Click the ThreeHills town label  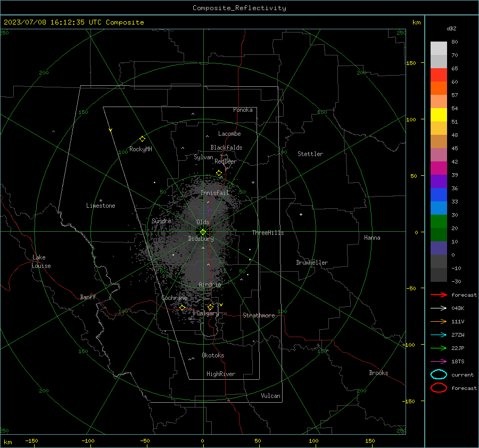click(268, 233)
